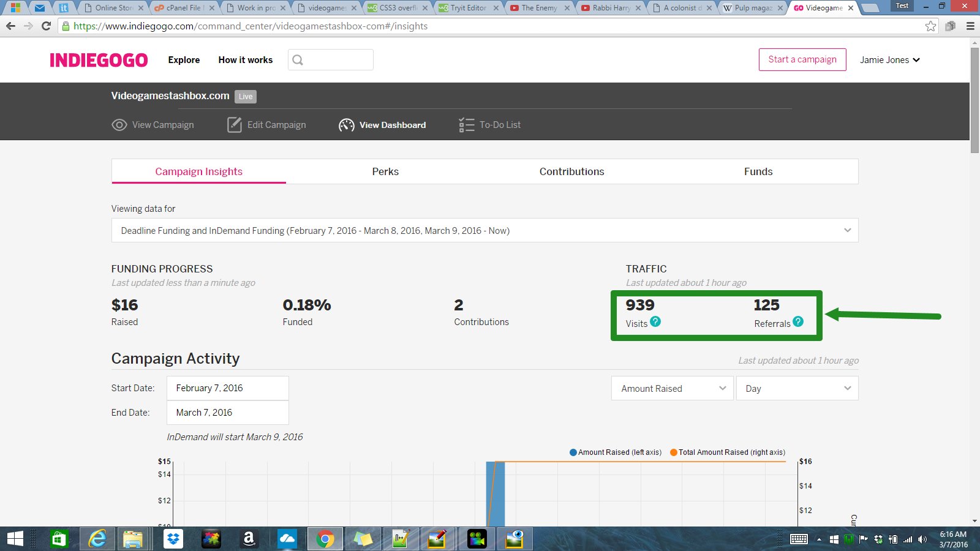Click the Start a campaign button
Viewport: 980px width, 551px height.
(802, 59)
